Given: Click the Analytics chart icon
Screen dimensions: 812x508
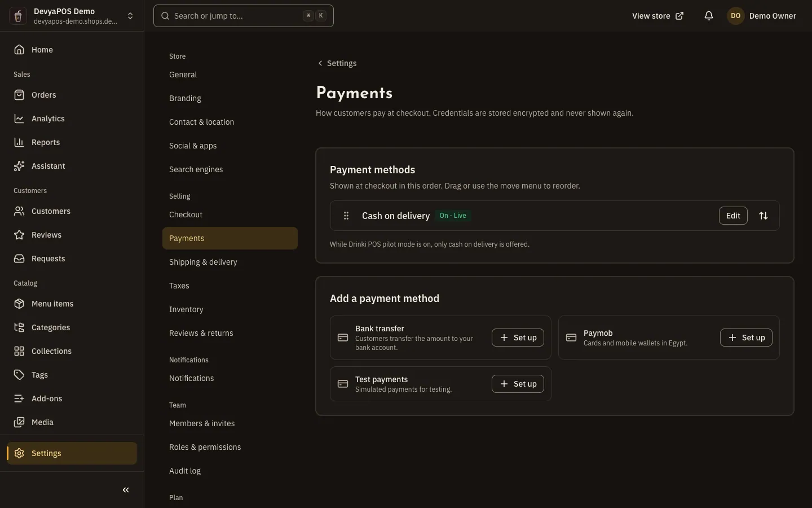Looking at the screenshot, I should click(19, 119).
